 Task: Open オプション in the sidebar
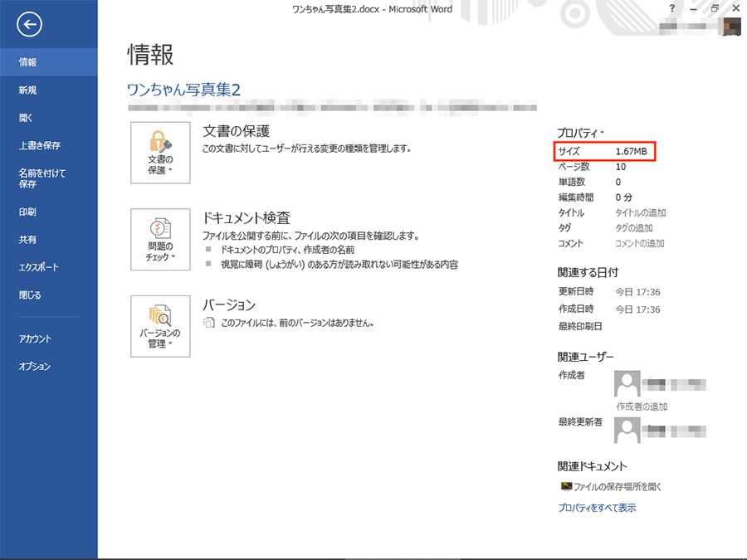pos(34,366)
